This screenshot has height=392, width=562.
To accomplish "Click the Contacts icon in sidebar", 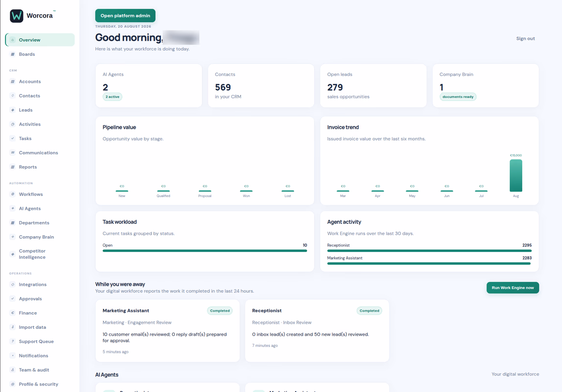I will 13,96.
